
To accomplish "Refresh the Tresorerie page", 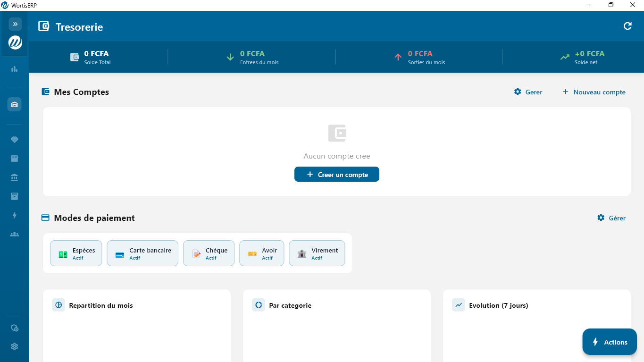I will pyautogui.click(x=627, y=26).
